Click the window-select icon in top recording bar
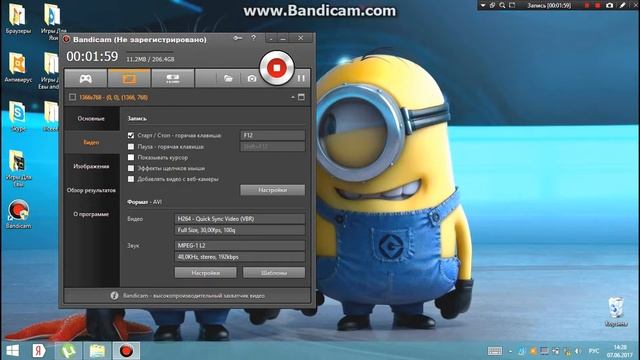The image size is (640, 360). 512,5
